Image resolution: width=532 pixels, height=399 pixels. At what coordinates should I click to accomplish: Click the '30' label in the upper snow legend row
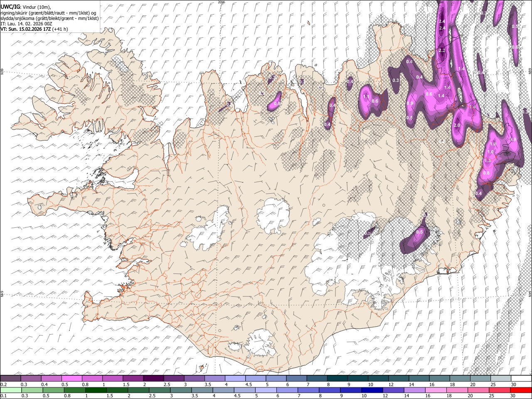pyautogui.click(x=514, y=384)
